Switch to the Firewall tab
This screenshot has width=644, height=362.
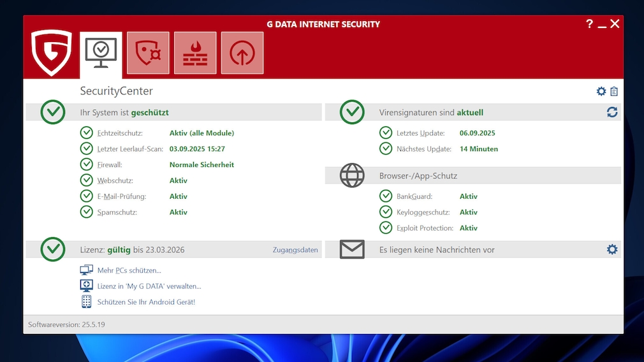coord(195,53)
